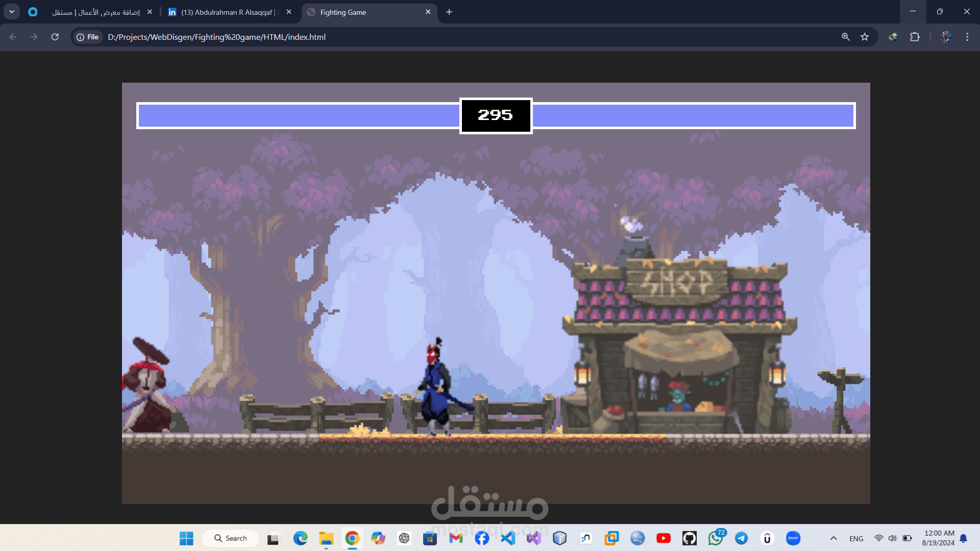This screenshot has width=980, height=551.
Task: Click the right enemy's health bar
Action: point(694,115)
